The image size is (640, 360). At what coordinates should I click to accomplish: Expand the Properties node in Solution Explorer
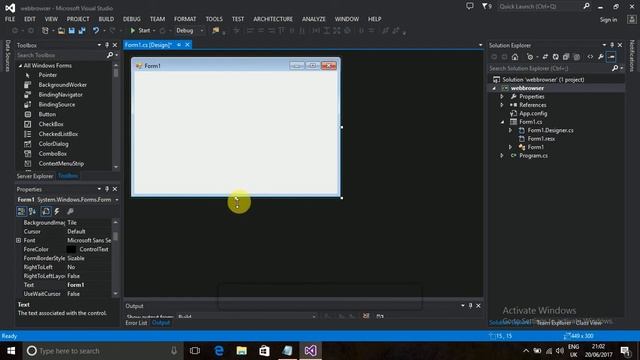coord(502,97)
